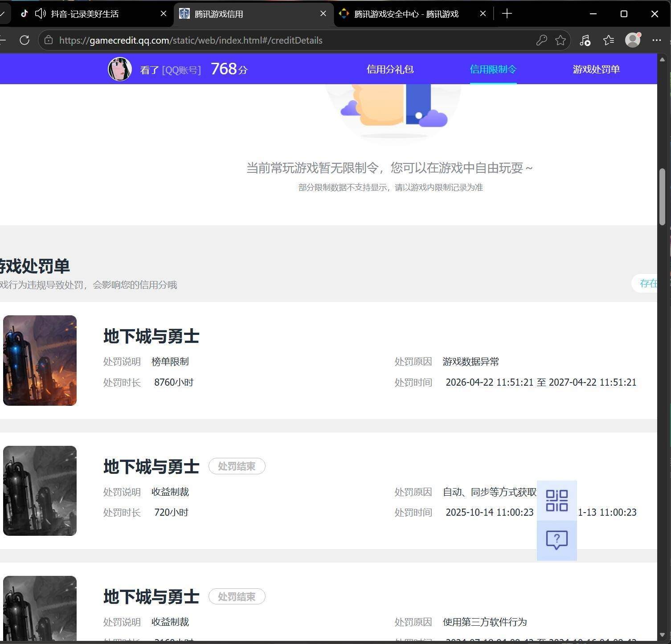Click the browser refresh icon

(25, 40)
